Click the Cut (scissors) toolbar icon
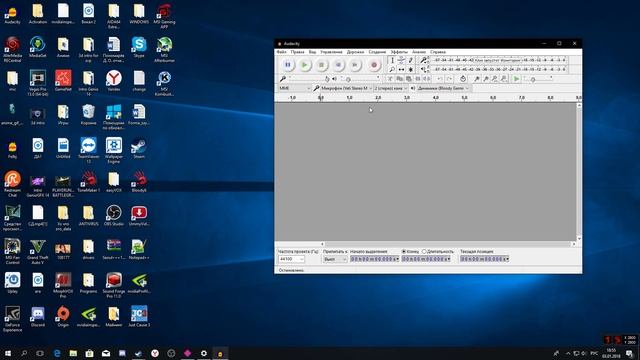The height and width of the screenshot is (360, 640). coord(391,79)
